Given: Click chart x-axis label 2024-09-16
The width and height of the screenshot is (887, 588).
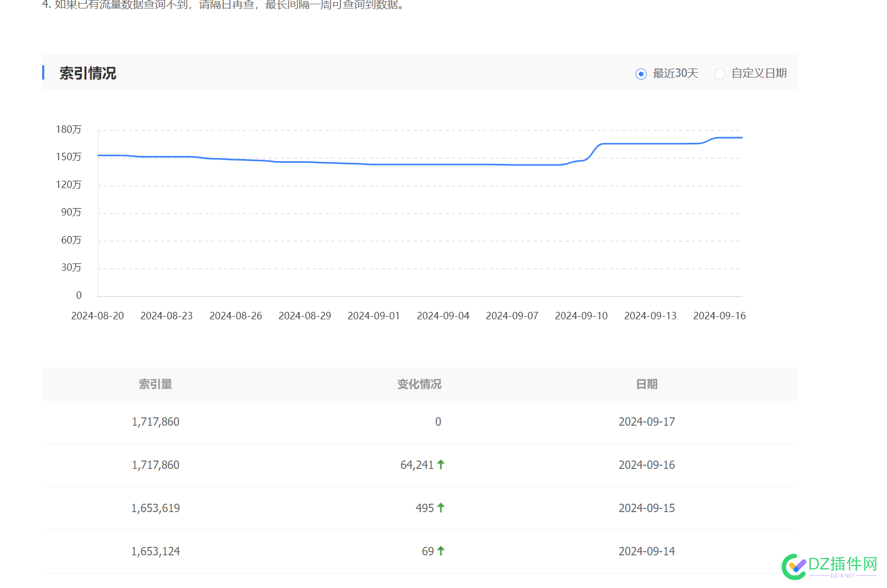Looking at the screenshot, I should click(x=719, y=316).
